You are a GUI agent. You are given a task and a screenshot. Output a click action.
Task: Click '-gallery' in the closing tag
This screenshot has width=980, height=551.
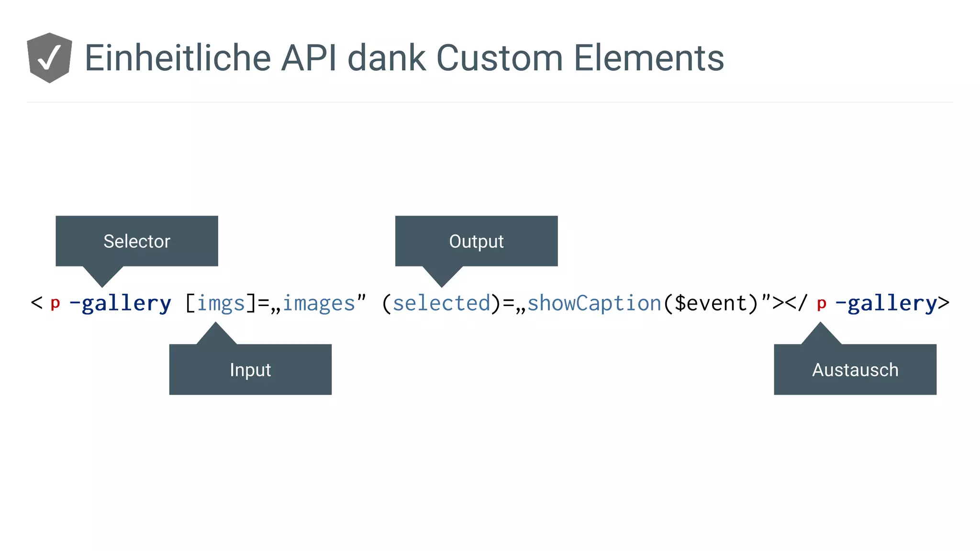coord(886,303)
